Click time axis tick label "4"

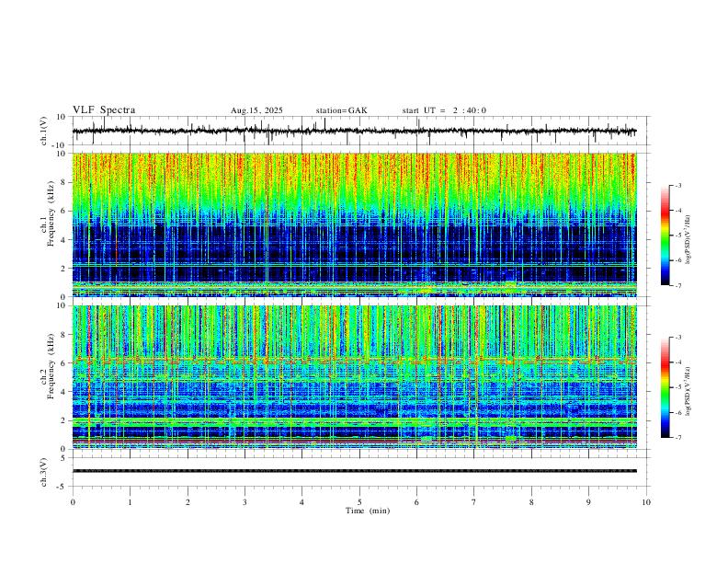click(x=301, y=502)
